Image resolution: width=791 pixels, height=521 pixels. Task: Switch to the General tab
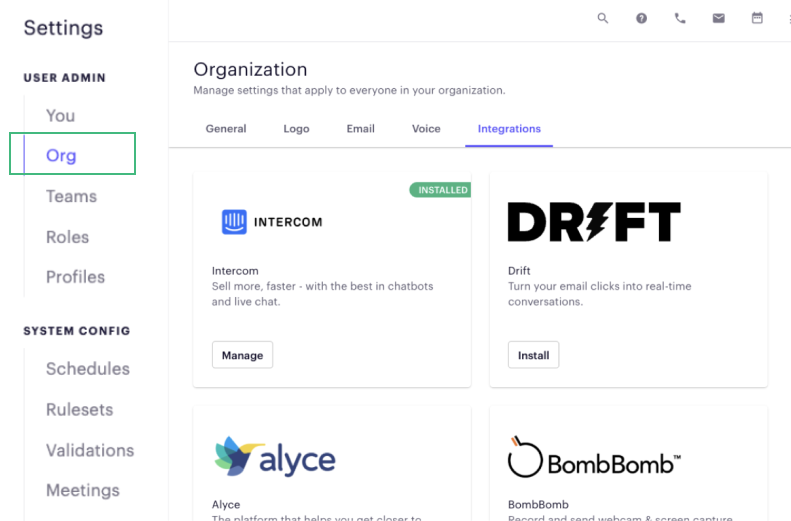coord(226,129)
